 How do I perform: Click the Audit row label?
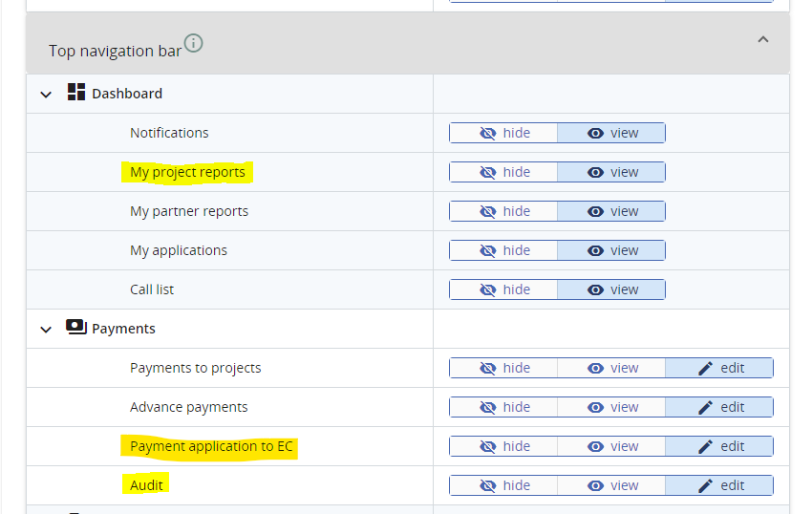pyautogui.click(x=147, y=485)
